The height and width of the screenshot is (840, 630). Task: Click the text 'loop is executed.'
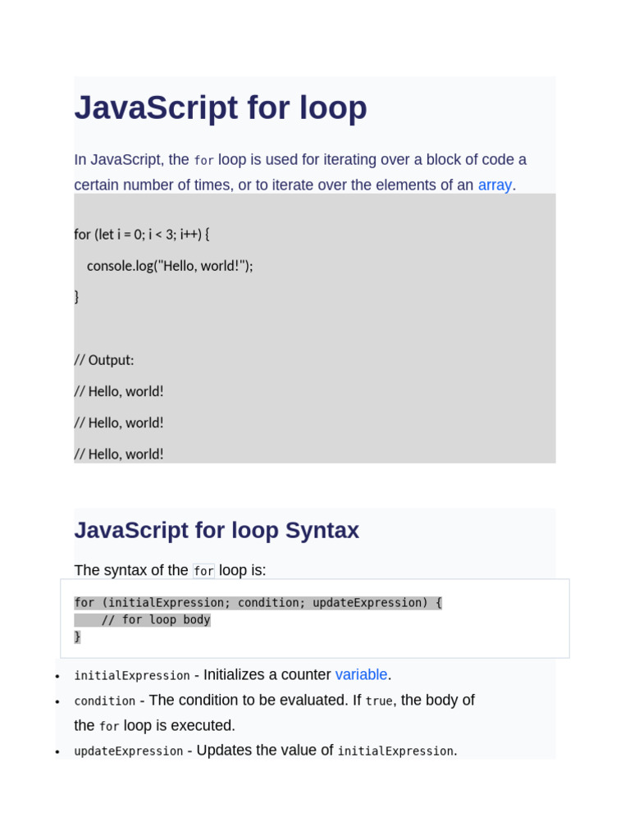[179, 725]
